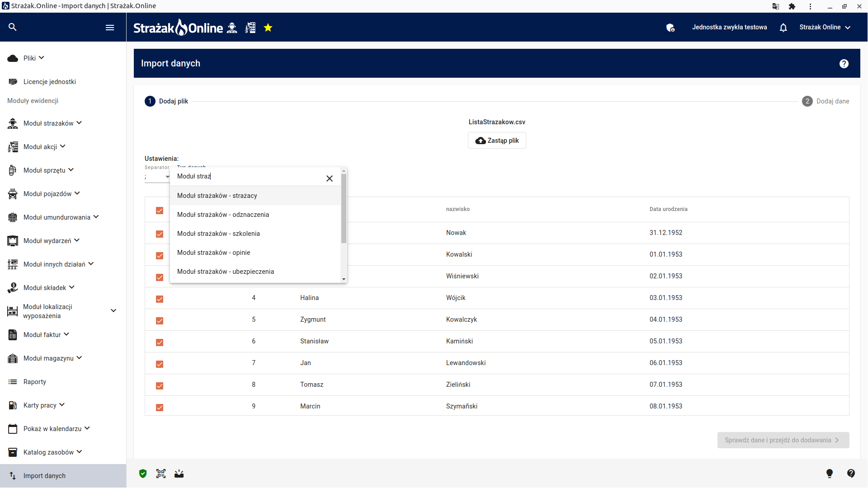Click the firefighter icon next to logo
This screenshot has height=488, width=868.
[232, 28]
